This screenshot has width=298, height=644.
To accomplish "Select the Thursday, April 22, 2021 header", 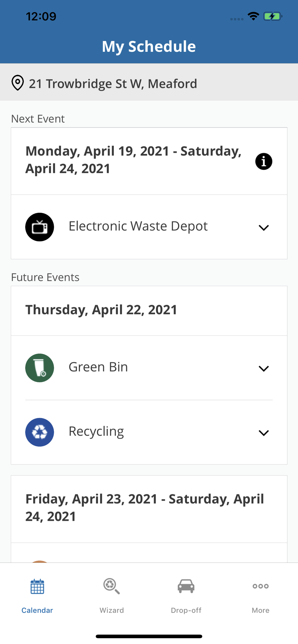I will [x=101, y=310].
